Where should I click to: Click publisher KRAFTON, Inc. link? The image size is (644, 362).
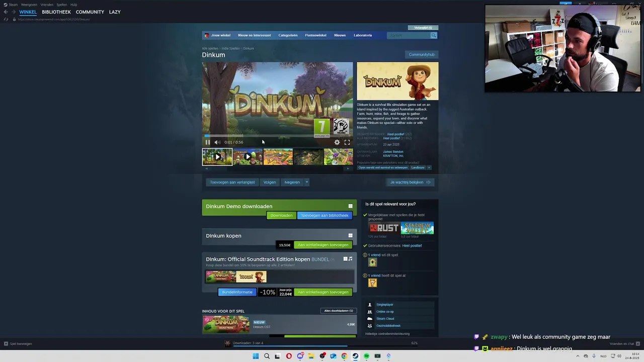pyautogui.click(x=393, y=156)
